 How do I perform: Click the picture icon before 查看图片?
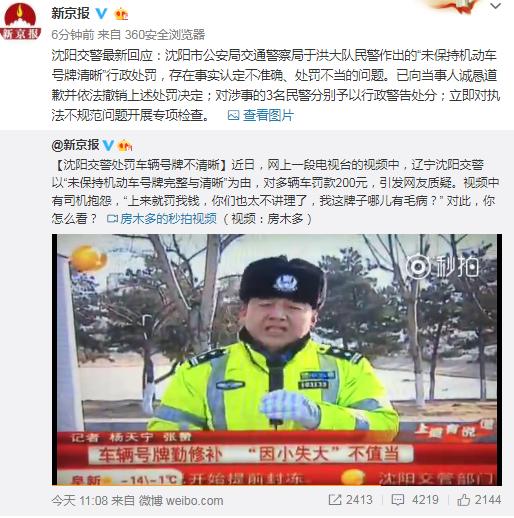coord(233,115)
